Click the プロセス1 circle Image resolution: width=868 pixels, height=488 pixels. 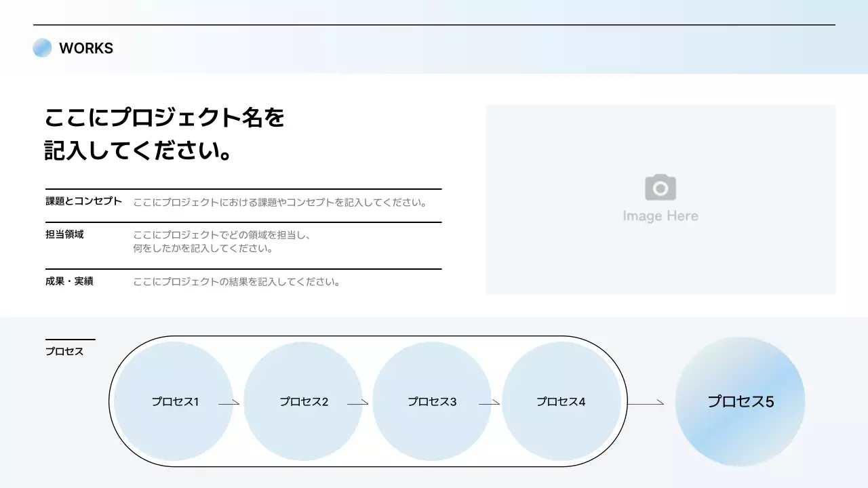point(175,401)
